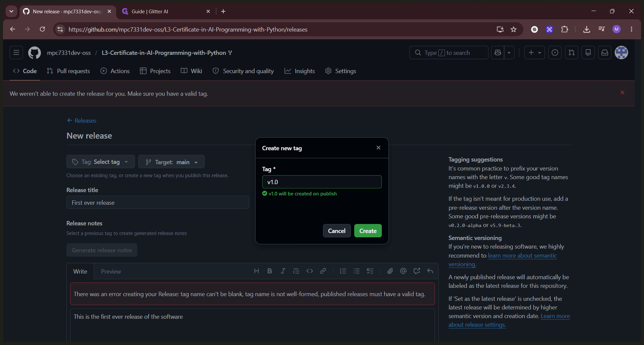644x345 pixels.
Task: Open the notifications inbox icon
Action: 605,53
